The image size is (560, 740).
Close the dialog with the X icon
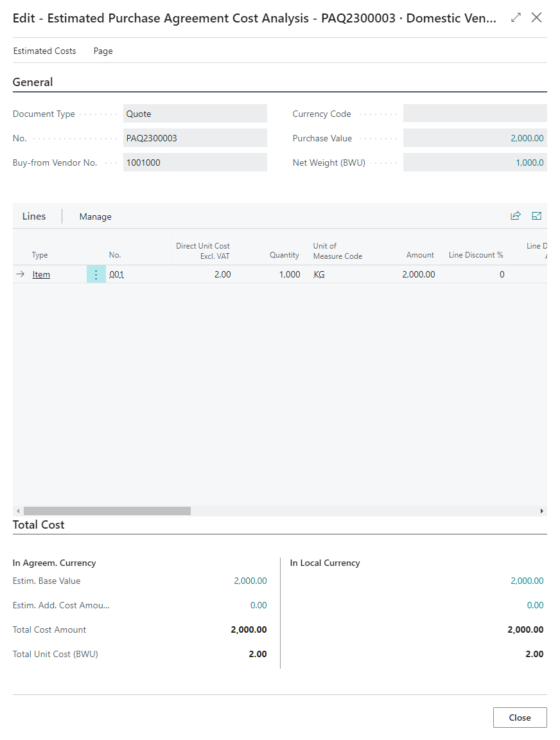pyautogui.click(x=537, y=18)
